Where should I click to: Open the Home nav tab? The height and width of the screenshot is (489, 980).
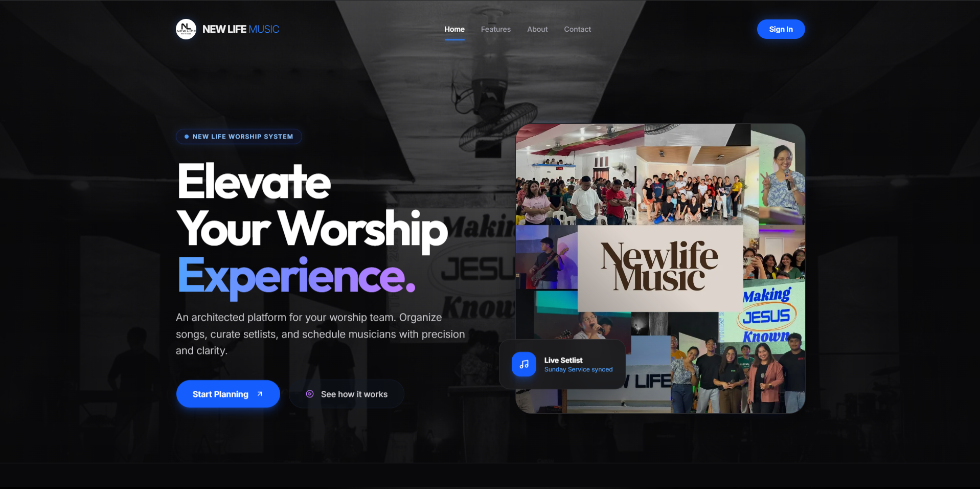(x=454, y=29)
